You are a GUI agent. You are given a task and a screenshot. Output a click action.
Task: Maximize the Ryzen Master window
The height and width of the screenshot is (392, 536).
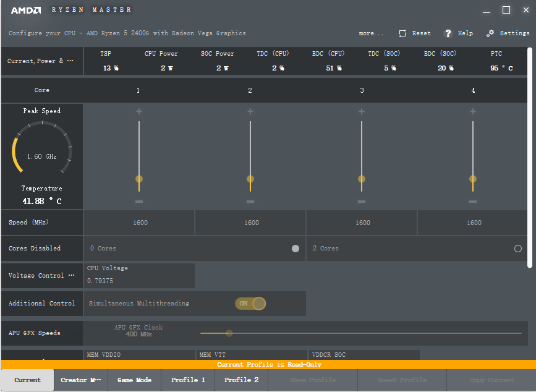coord(506,10)
